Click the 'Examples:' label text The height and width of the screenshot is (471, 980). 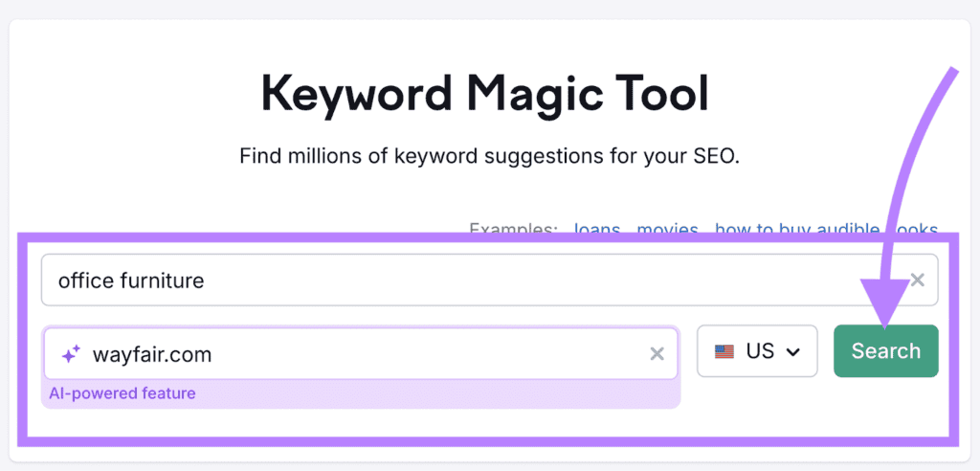[513, 230]
